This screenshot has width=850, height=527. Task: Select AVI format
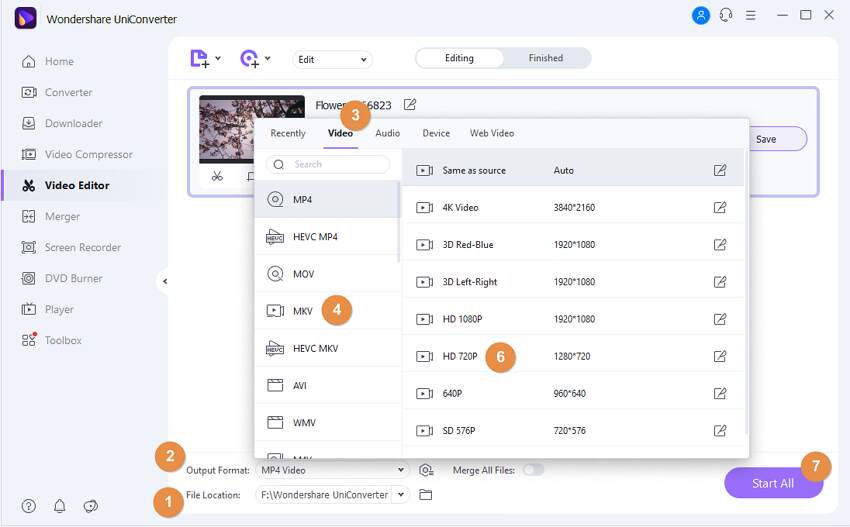[x=327, y=385]
